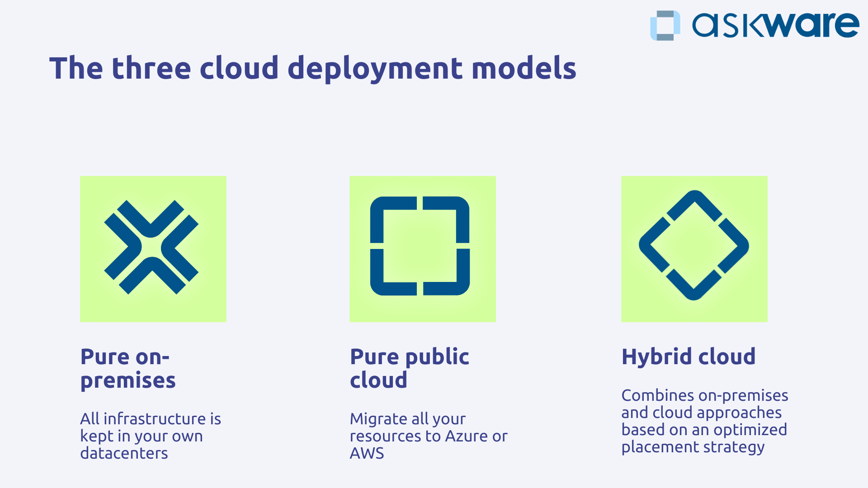The height and width of the screenshot is (488, 868).
Task: Click the lighter inner square of the askware logo
Action: [665, 26]
